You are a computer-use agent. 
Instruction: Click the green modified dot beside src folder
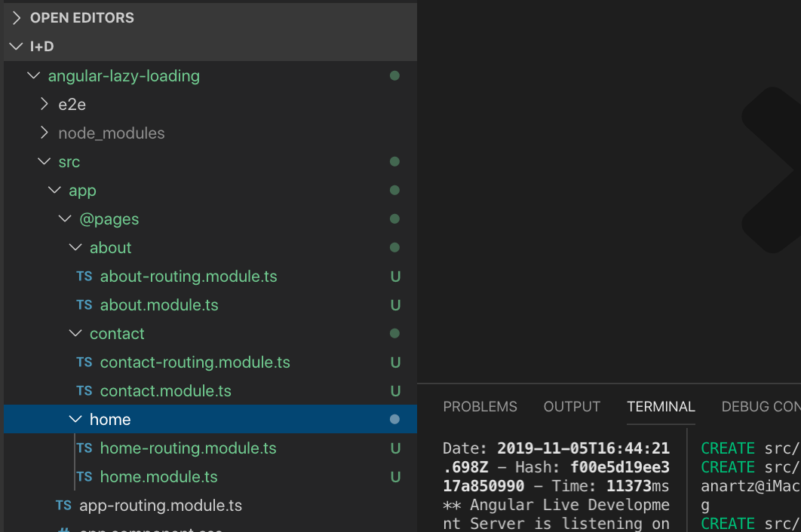point(395,161)
